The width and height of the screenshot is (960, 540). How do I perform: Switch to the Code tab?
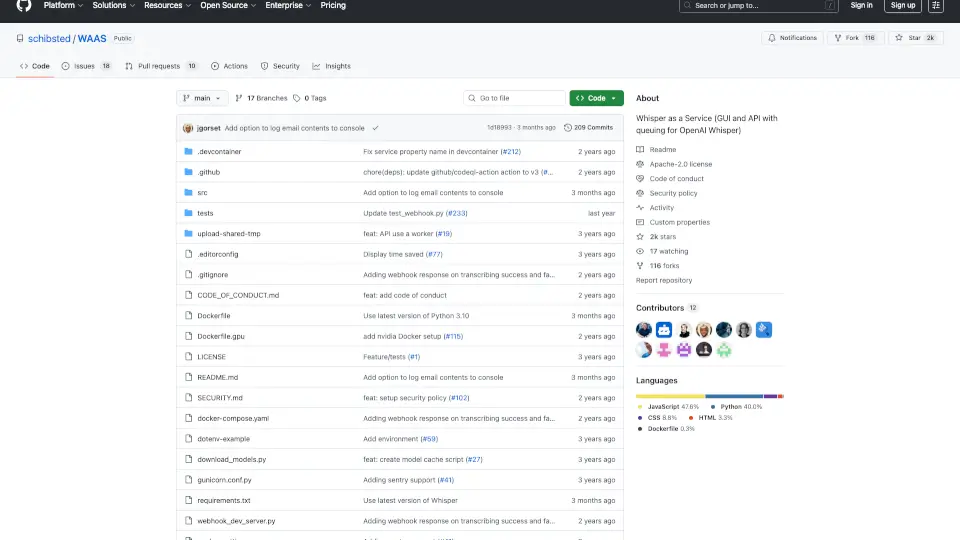click(x=35, y=66)
